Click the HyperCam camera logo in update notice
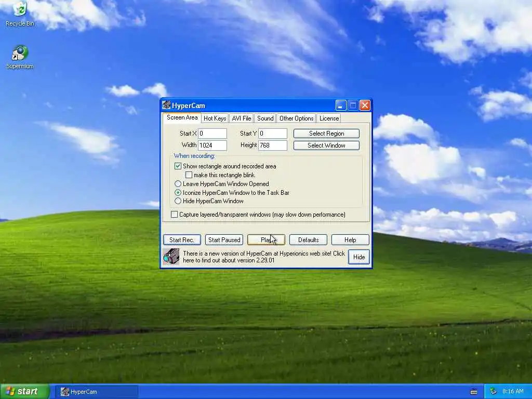Image resolution: width=532 pixels, height=399 pixels. 171,257
